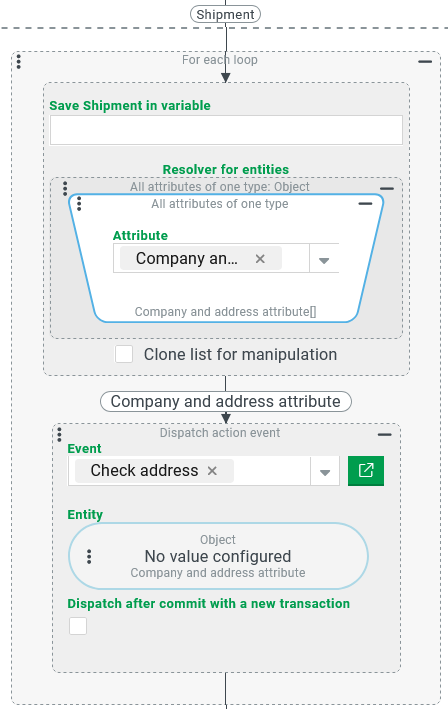
Task: Select the Shipment connector label
Action: [225, 14]
